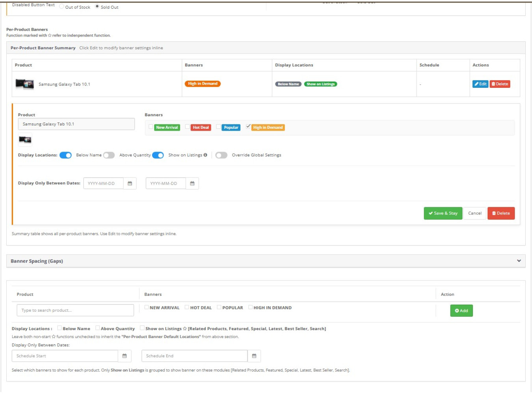Open calendar for first date in edit form
Screen dimensions: 532x394
pyautogui.click(x=130, y=184)
